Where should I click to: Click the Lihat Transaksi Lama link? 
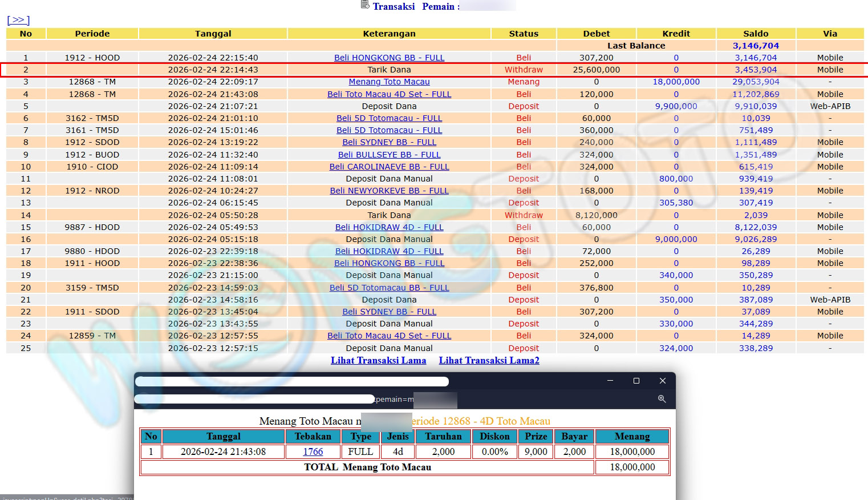[378, 360]
